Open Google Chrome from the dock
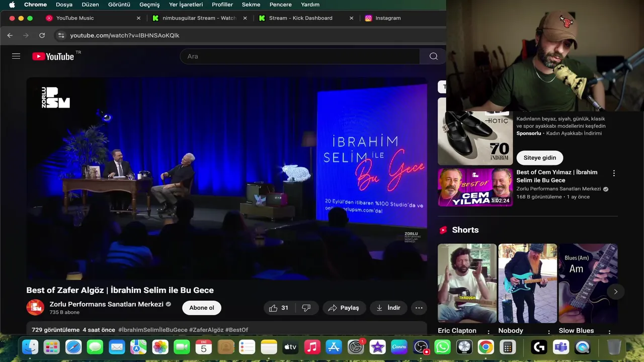This screenshot has height=362, width=644. (486, 347)
